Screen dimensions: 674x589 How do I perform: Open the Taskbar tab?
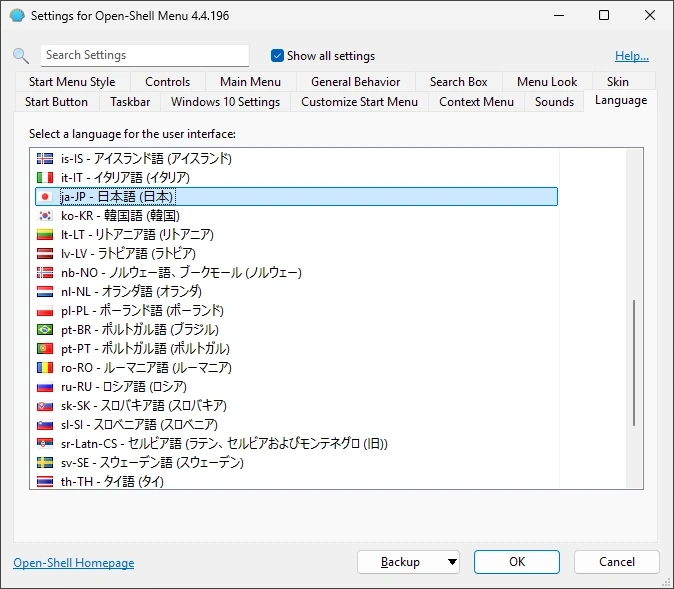pyautogui.click(x=130, y=102)
